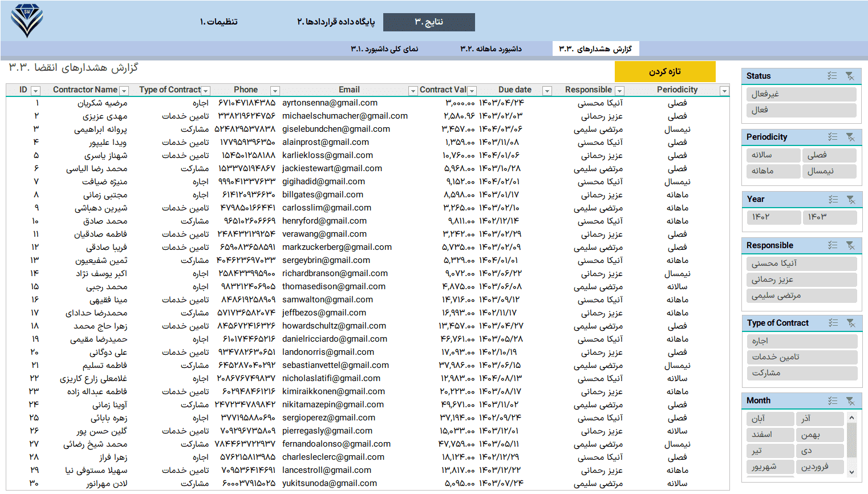Clear the Periodicity slicer filter
Viewport: 868px width, 494px height.
850,137
